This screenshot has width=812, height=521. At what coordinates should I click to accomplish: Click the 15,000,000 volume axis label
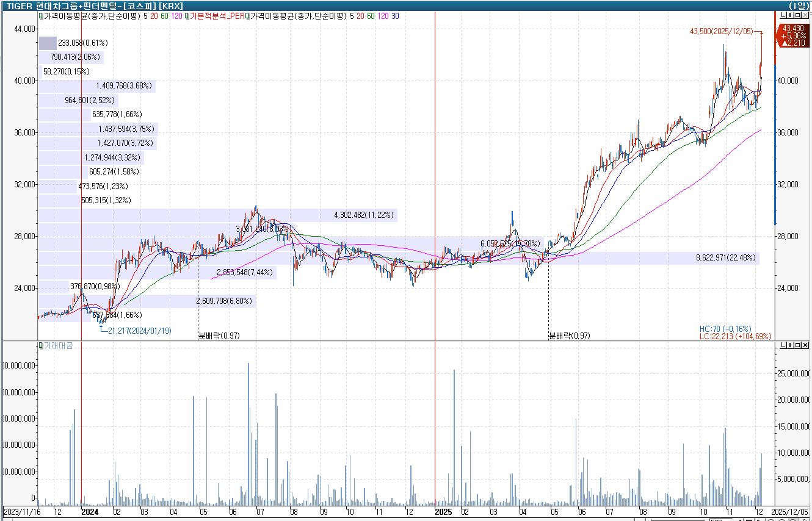794,426
